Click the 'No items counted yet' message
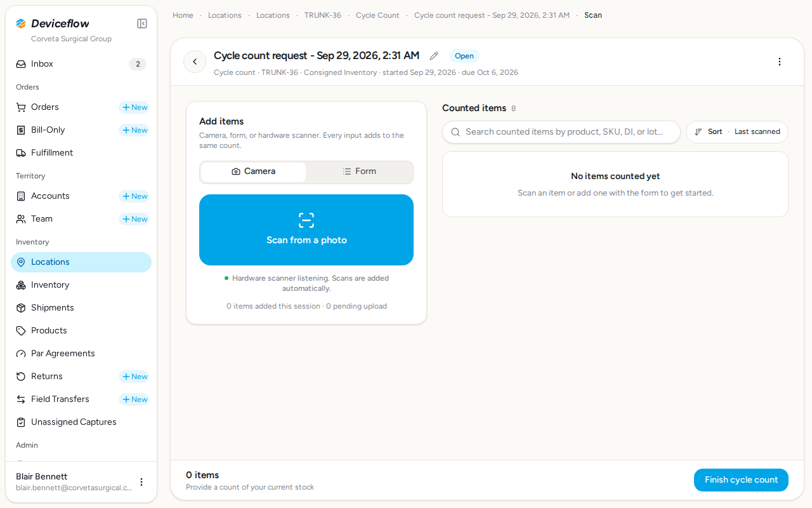This screenshot has height=508, width=812. pyautogui.click(x=615, y=177)
